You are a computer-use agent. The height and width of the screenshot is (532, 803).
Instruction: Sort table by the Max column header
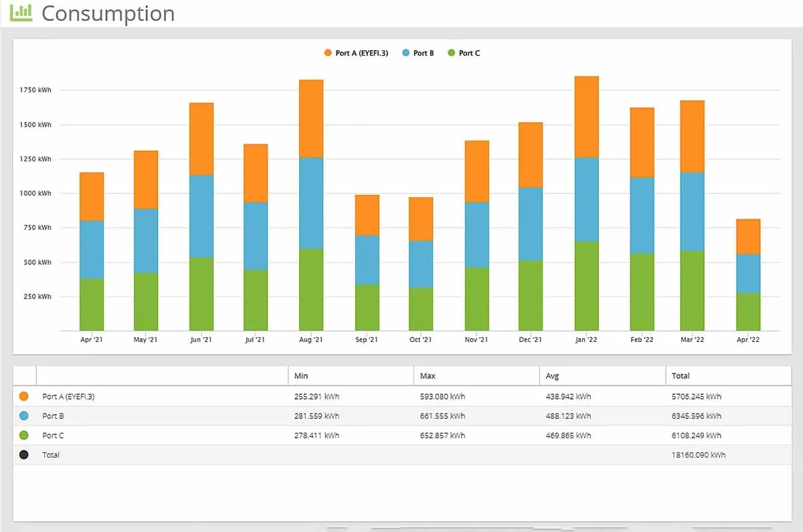tap(427, 375)
